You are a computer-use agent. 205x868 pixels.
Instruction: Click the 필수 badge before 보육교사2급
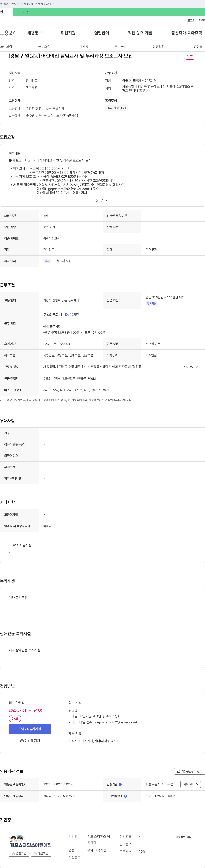47,261
